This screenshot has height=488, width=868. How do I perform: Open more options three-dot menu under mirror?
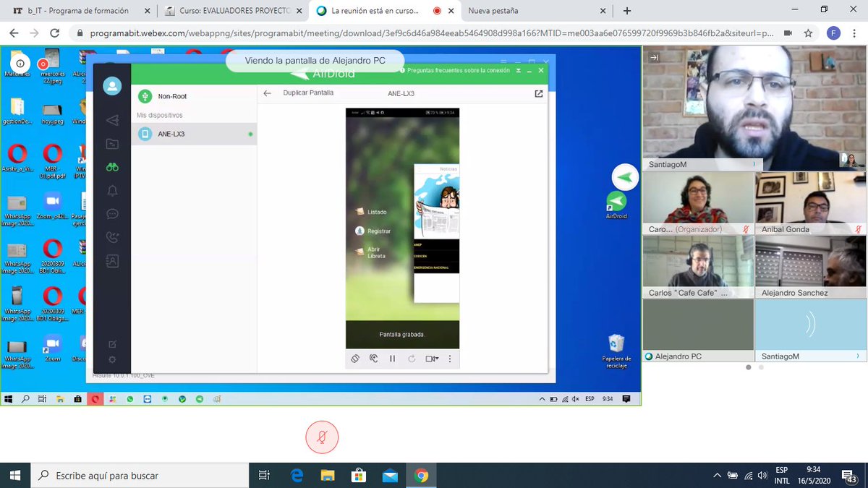pyautogui.click(x=450, y=358)
